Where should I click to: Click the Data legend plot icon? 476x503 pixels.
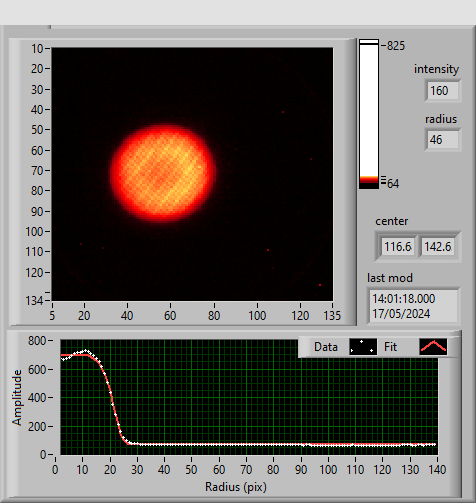point(363,347)
